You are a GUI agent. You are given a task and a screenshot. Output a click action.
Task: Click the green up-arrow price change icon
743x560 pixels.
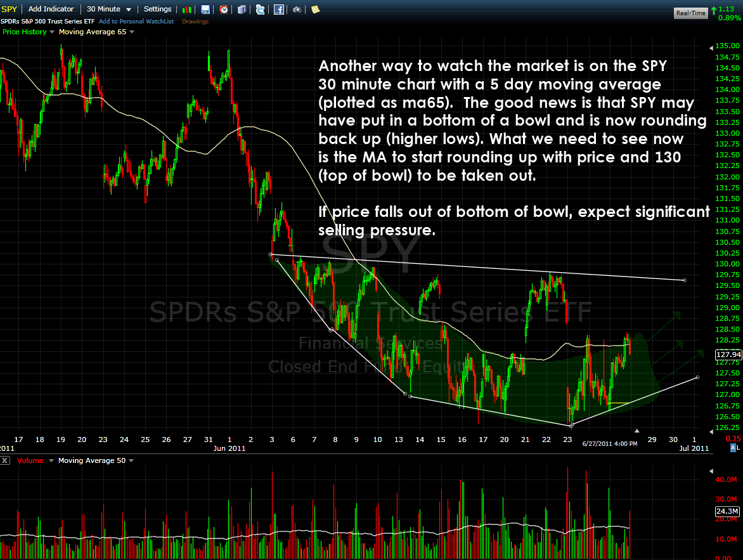pos(714,10)
